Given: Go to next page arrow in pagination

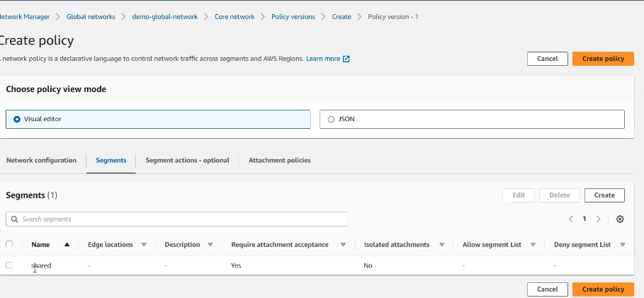Looking at the screenshot, I should [x=599, y=219].
